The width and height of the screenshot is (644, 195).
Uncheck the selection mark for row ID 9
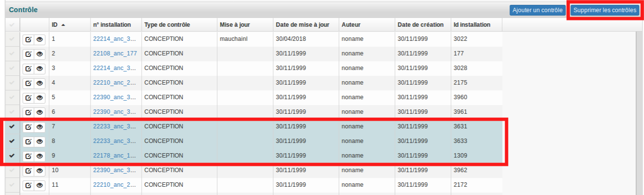click(x=12, y=156)
